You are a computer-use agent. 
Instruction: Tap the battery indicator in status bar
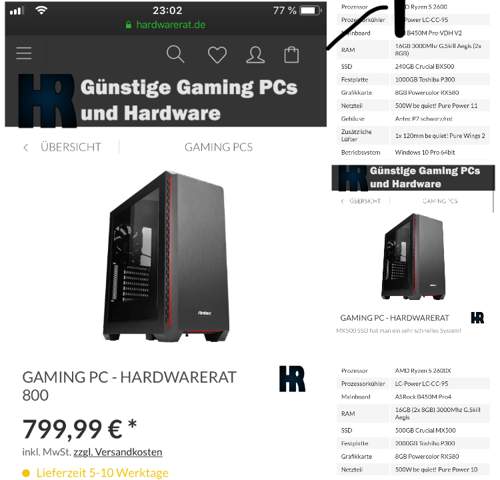pos(310,11)
